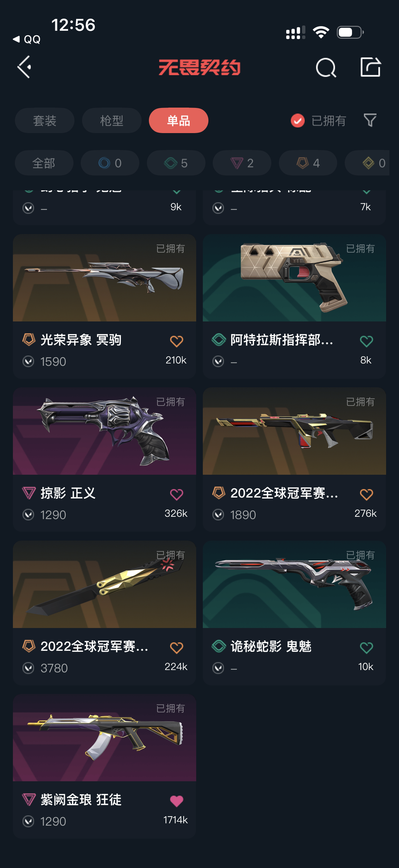
Task: Select the 单品 tab
Action: (x=178, y=121)
